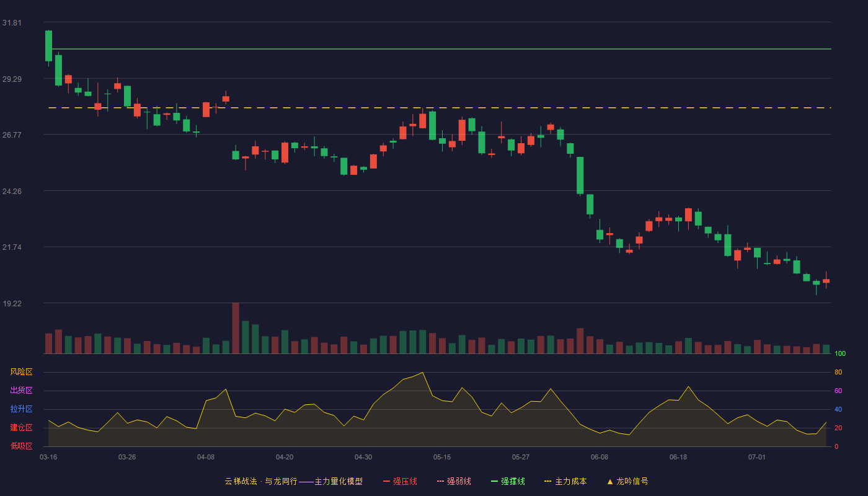The image size is (868, 496).
Task: Toggle the 强撑线 legend entry
Action: (x=508, y=481)
